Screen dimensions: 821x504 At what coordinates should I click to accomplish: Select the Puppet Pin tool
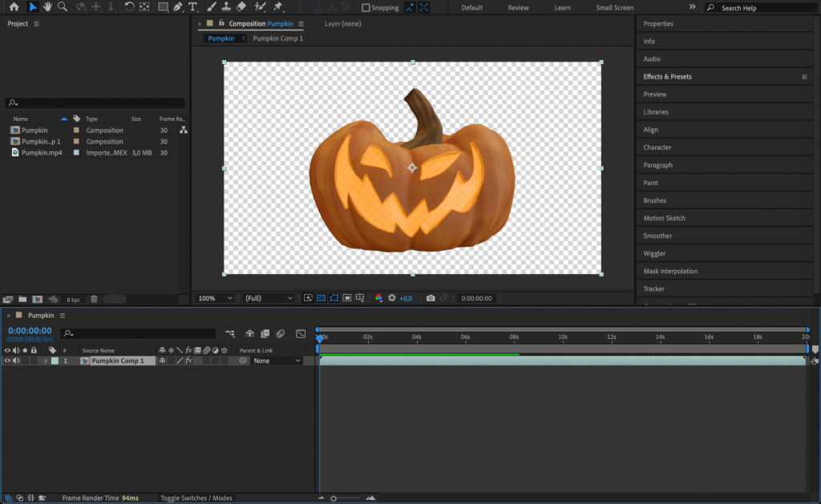tap(261, 7)
